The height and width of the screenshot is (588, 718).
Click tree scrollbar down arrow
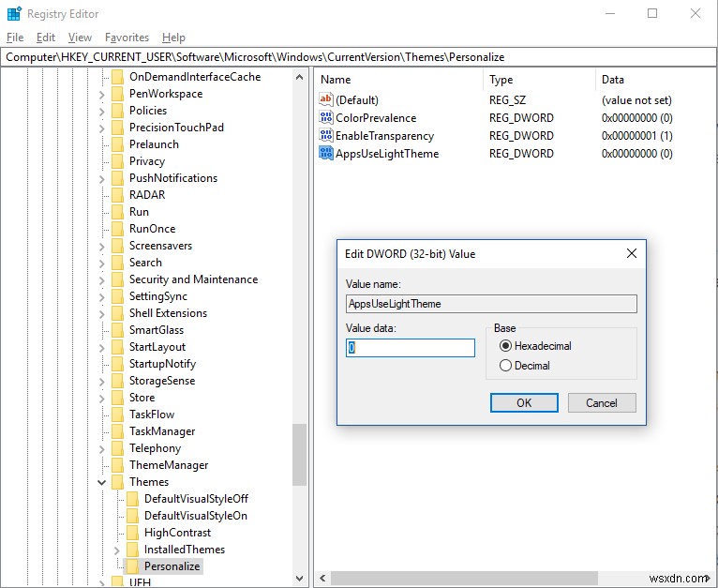[x=299, y=579]
